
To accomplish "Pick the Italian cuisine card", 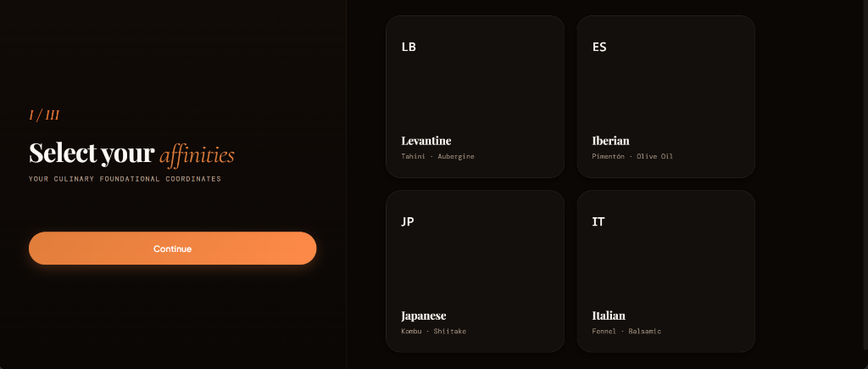I will [666, 271].
